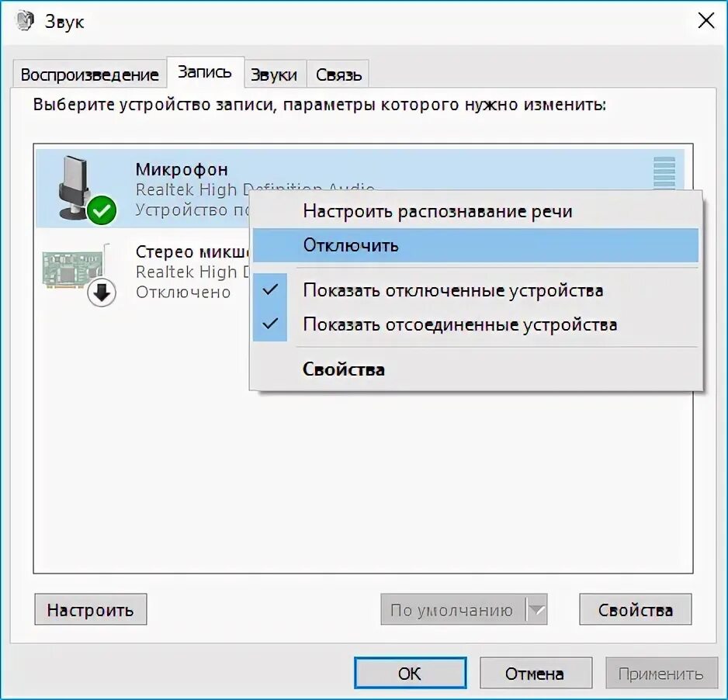Select 'Отключить' in the context menu
The height and width of the screenshot is (700, 728).
476,245
